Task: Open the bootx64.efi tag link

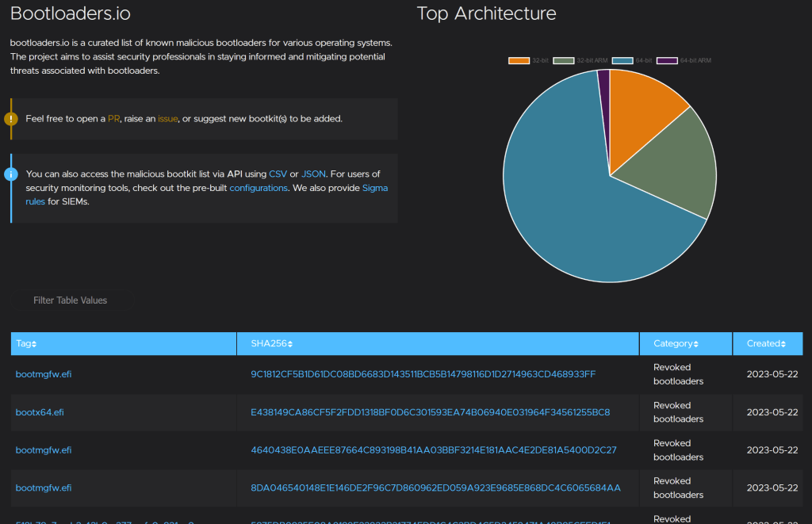Action: pyautogui.click(x=40, y=412)
